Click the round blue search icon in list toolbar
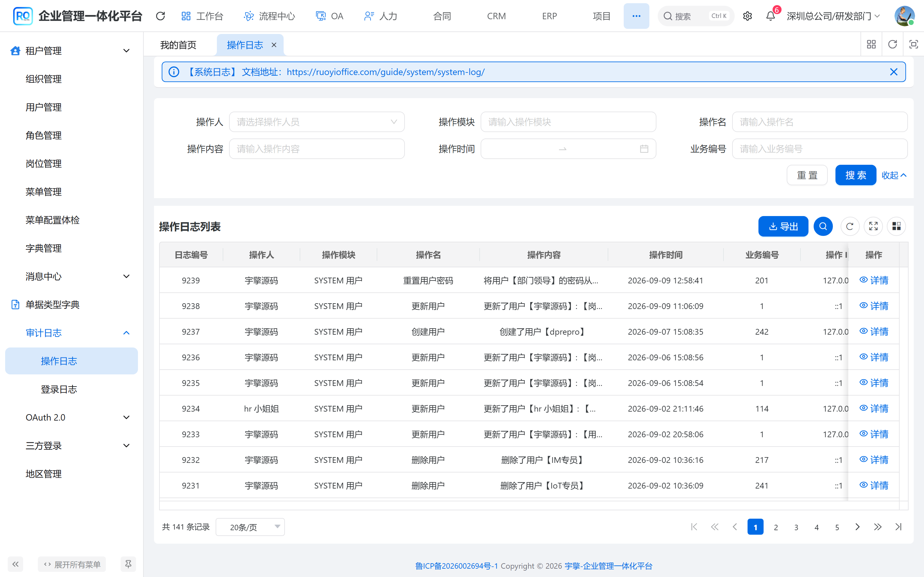Image resolution: width=924 pixels, height=577 pixels. point(823,226)
